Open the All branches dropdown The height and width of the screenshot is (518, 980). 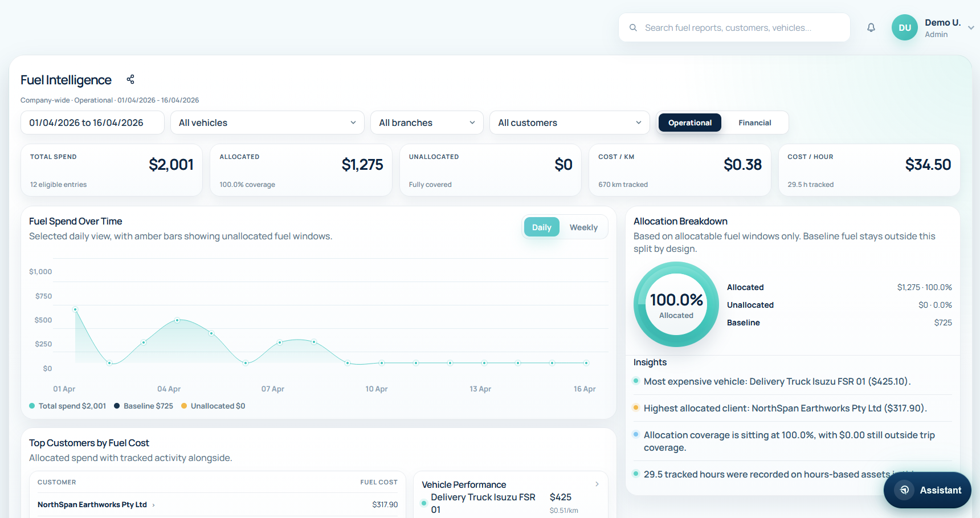tap(427, 122)
